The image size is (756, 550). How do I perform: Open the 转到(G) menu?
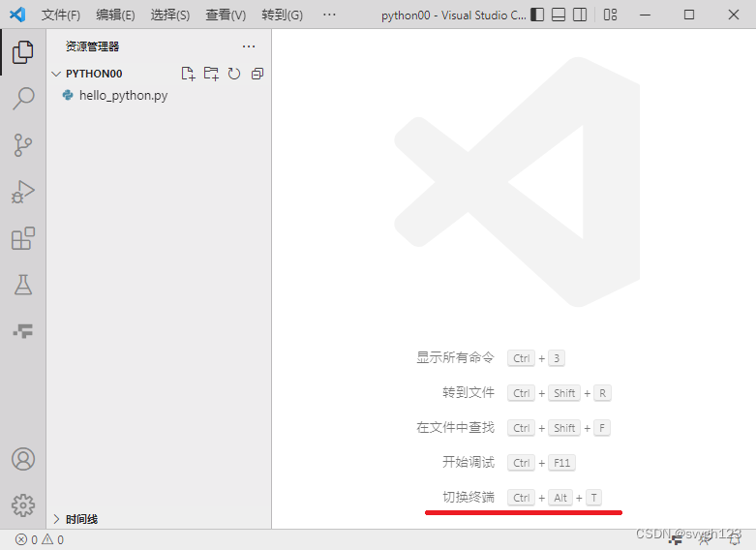282,15
